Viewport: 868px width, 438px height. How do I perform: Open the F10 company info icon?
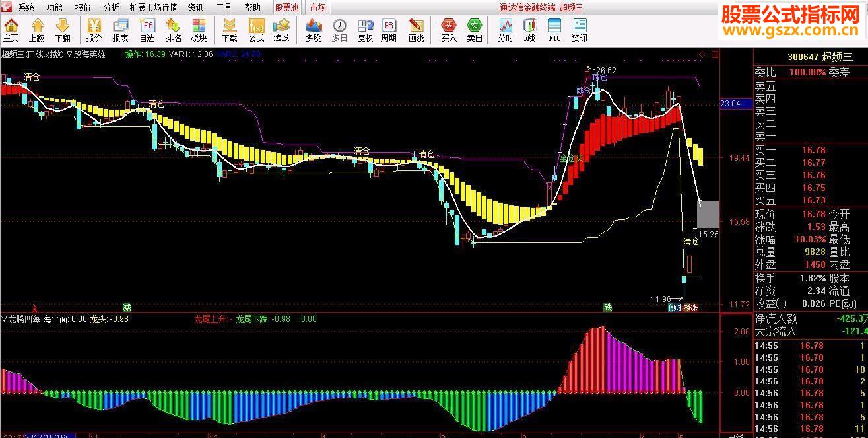(x=554, y=30)
